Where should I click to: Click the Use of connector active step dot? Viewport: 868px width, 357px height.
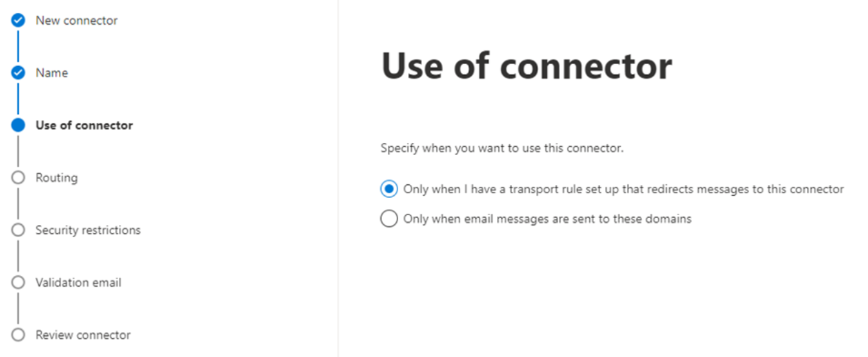pos(18,125)
